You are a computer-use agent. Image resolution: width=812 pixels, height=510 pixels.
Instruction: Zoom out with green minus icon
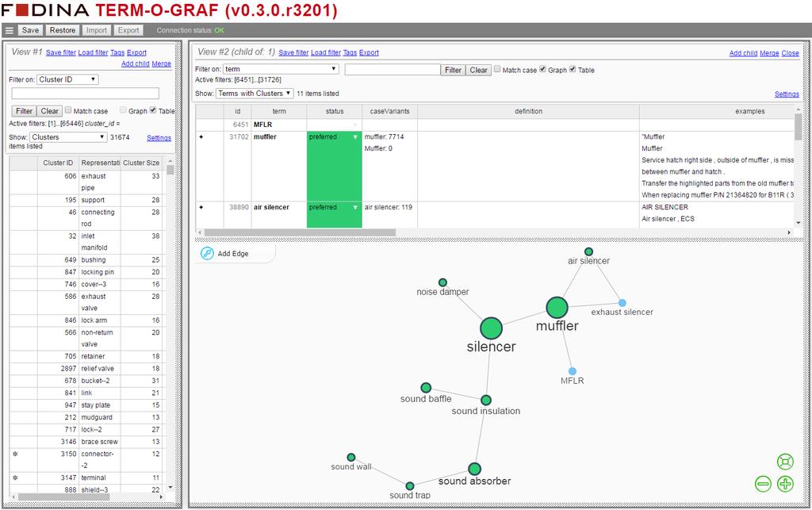pos(763,484)
